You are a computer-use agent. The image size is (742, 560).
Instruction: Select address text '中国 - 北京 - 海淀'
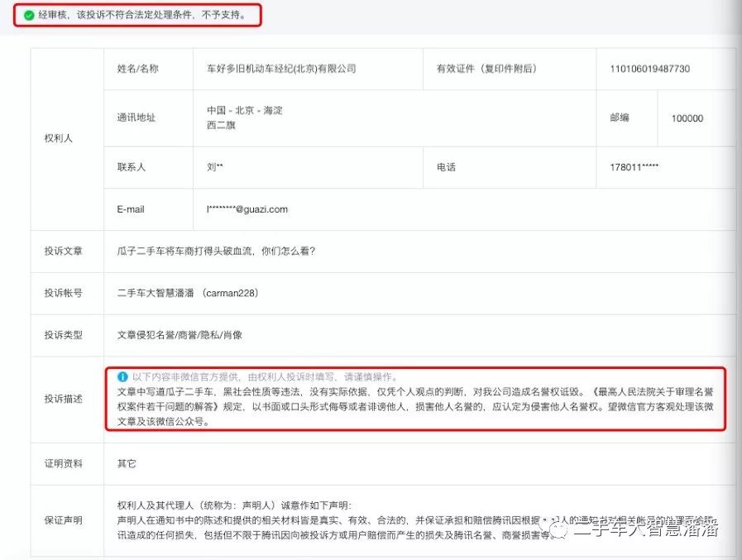tap(245, 110)
